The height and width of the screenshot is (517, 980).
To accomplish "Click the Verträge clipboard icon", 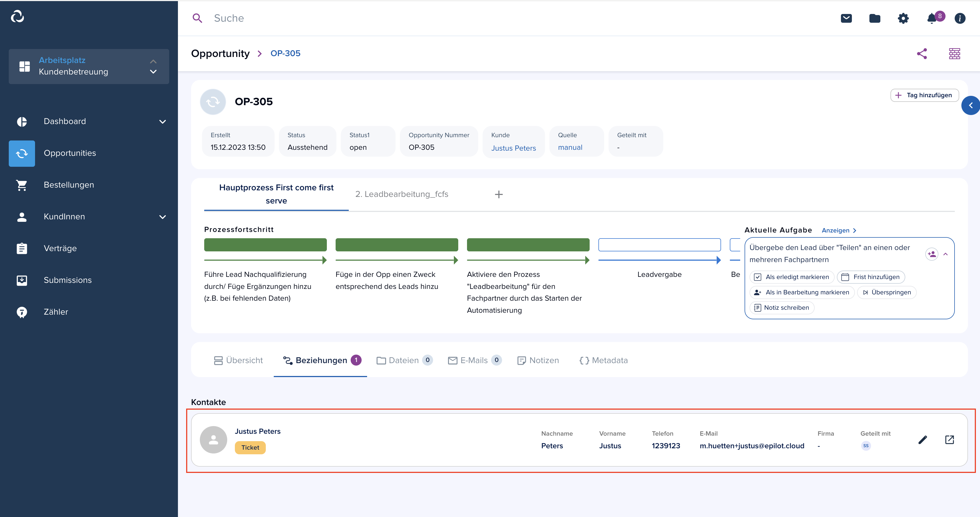I will point(22,248).
